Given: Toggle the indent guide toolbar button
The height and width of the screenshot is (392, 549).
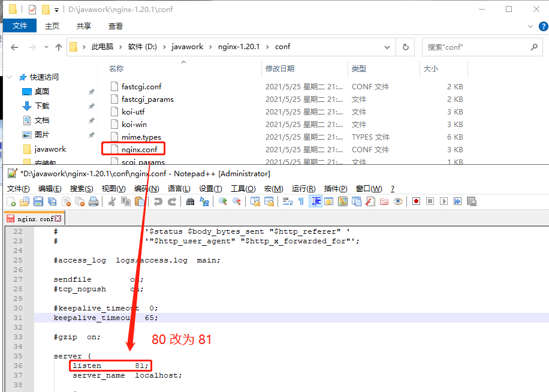Looking at the screenshot, I should pos(315,201).
